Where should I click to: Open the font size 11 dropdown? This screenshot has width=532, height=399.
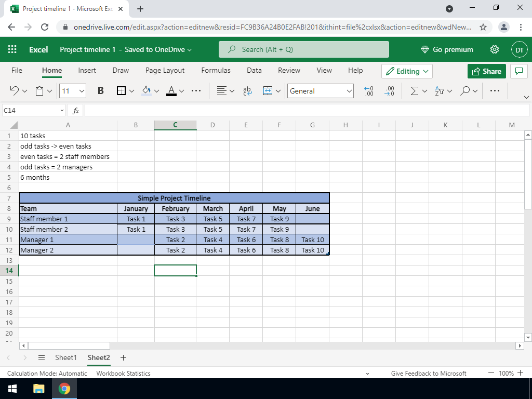[82, 91]
